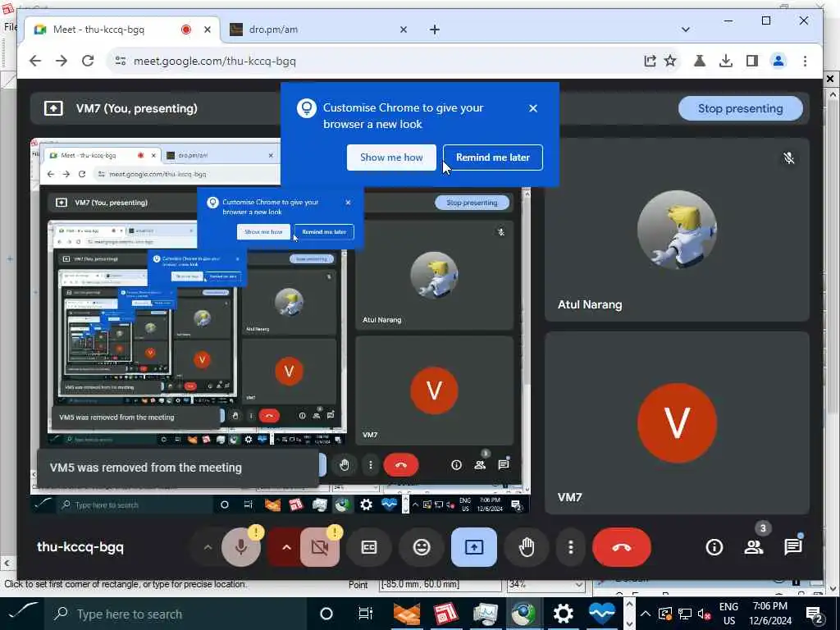Go back in Chrome
Image resolution: width=840 pixels, height=630 pixels.
pos(35,61)
